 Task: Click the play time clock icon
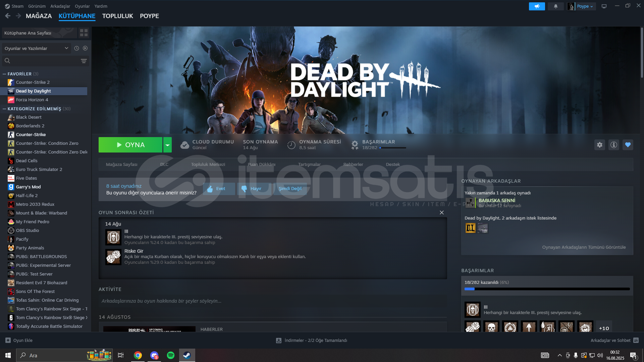click(291, 145)
